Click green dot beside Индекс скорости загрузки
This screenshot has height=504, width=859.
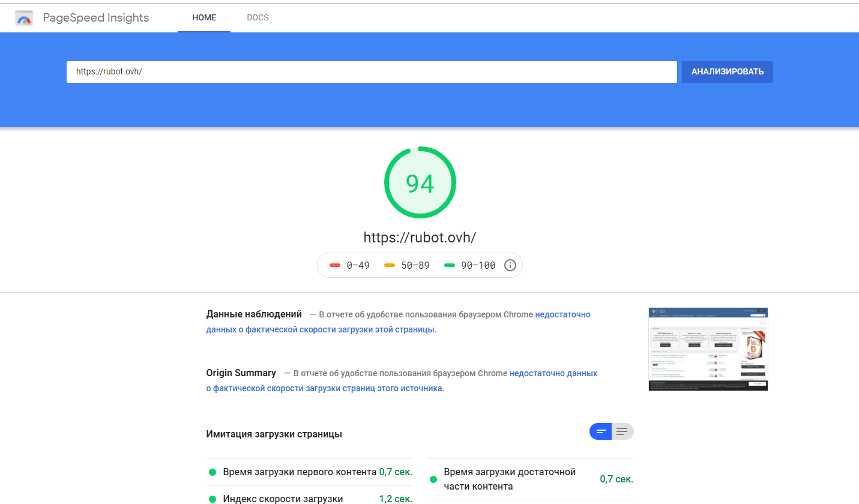coord(212,499)
